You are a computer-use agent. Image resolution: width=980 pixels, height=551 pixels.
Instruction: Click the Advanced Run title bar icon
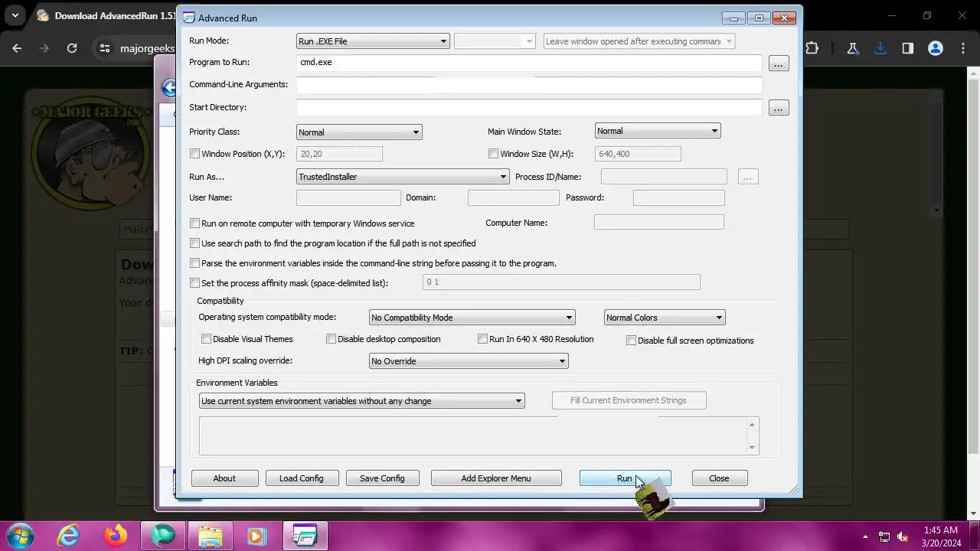tap(188, 18)
